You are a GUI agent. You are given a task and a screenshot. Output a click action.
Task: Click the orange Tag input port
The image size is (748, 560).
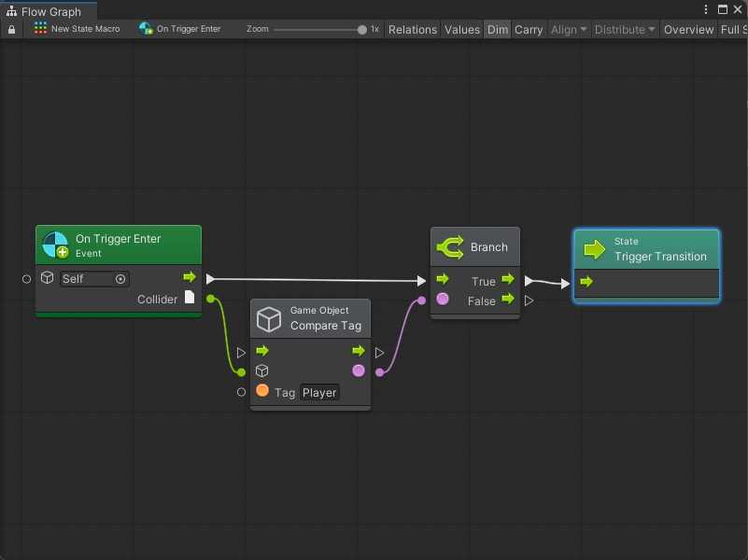[x=262, y=391]
